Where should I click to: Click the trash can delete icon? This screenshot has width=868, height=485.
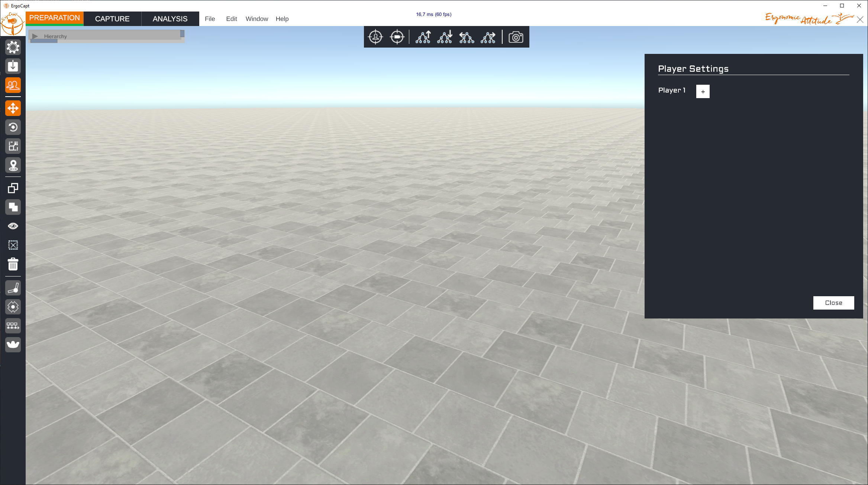[13, 264]
